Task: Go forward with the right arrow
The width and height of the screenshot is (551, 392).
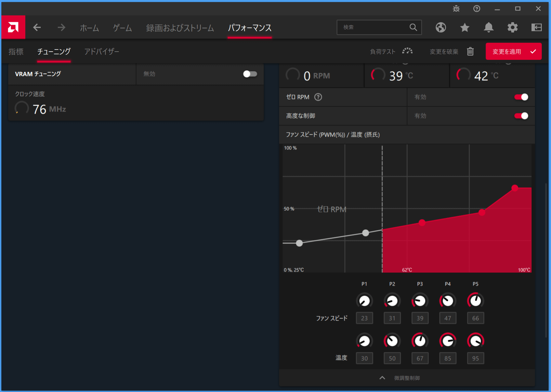Action: (x=61, y=27)
